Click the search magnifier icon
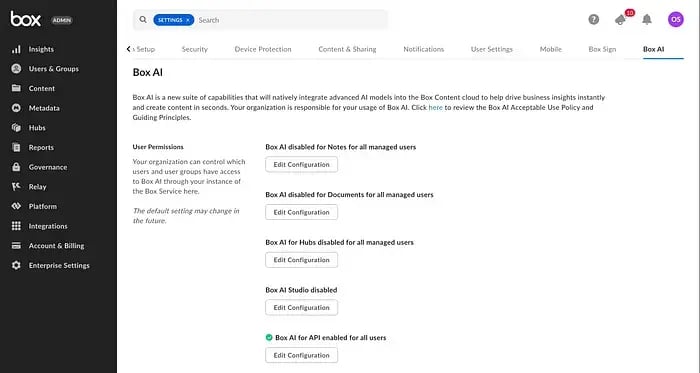700x373 pixels. 143,20
